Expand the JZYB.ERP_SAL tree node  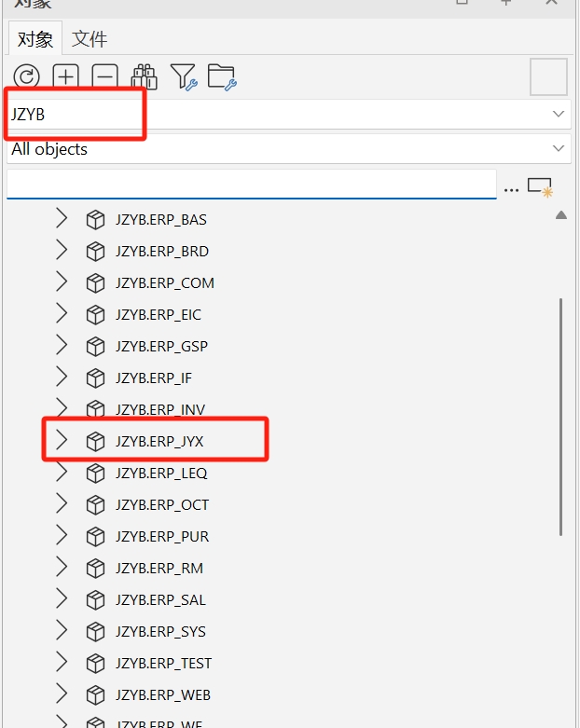[x=62, y=599]
